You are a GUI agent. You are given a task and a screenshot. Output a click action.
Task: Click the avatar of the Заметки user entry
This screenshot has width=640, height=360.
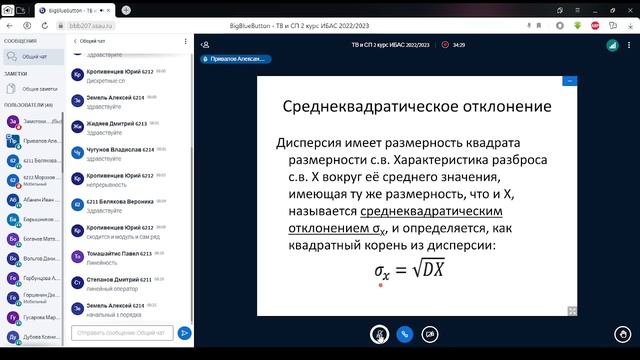tap(13, 121)
